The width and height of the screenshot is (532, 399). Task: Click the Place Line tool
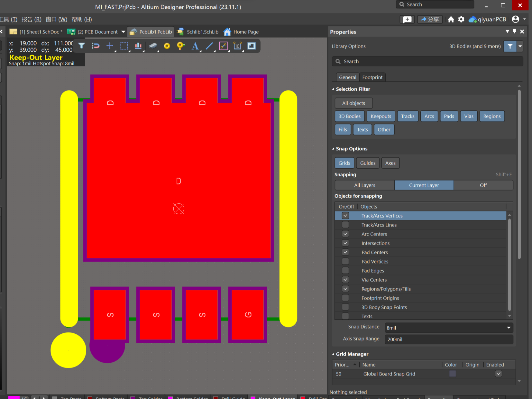click(x=209, y=46)
